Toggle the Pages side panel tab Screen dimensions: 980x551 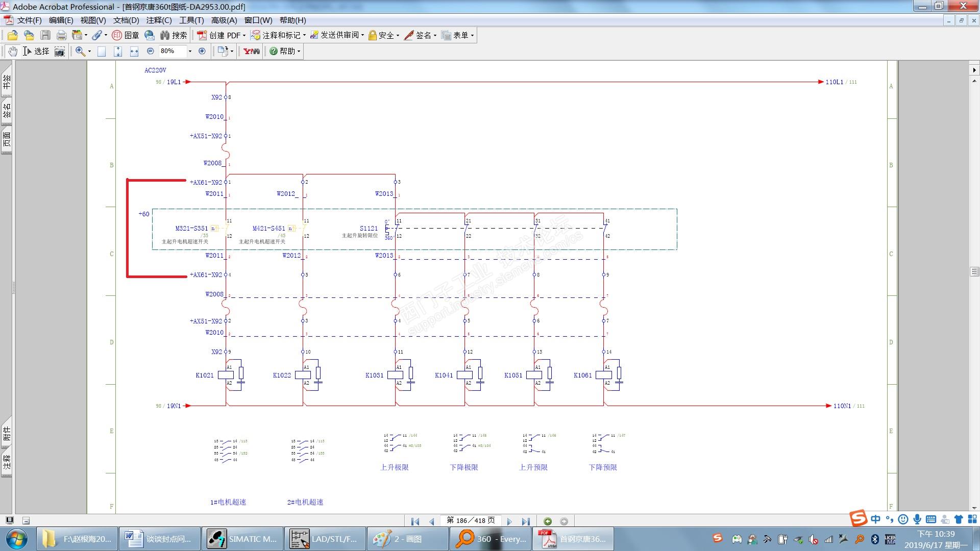tap(7, 139)
